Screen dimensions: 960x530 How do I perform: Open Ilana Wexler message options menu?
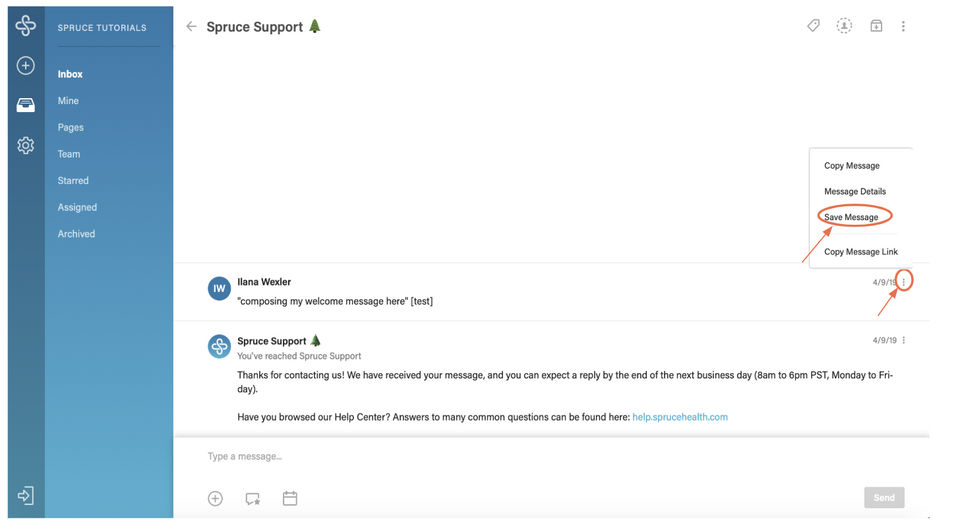904,282
